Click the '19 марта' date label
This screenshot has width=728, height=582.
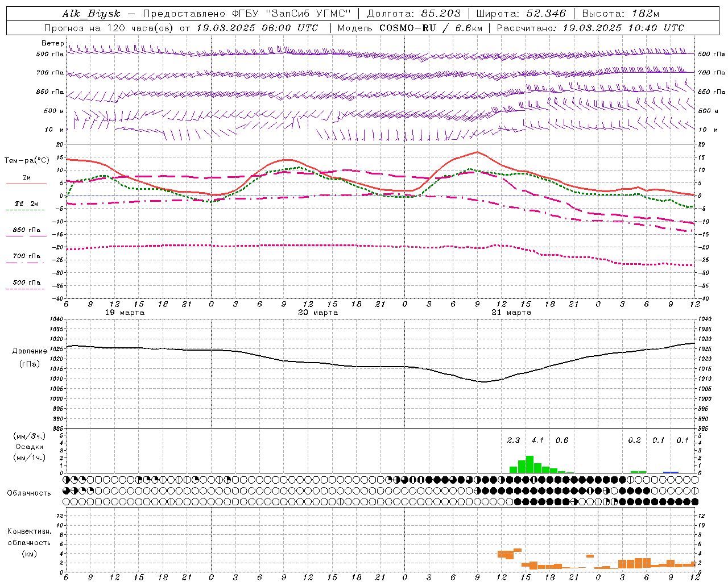tap(125, 313)
